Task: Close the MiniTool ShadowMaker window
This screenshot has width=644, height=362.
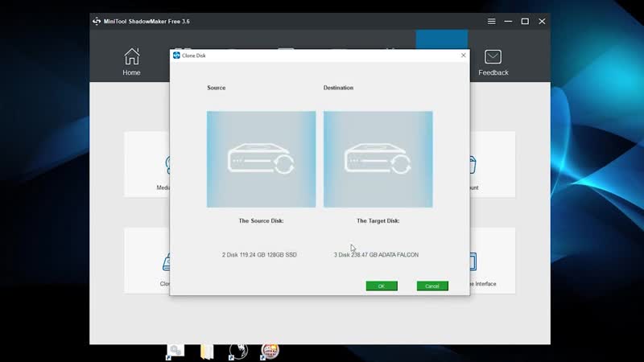Action: click(x=542, y=22)
